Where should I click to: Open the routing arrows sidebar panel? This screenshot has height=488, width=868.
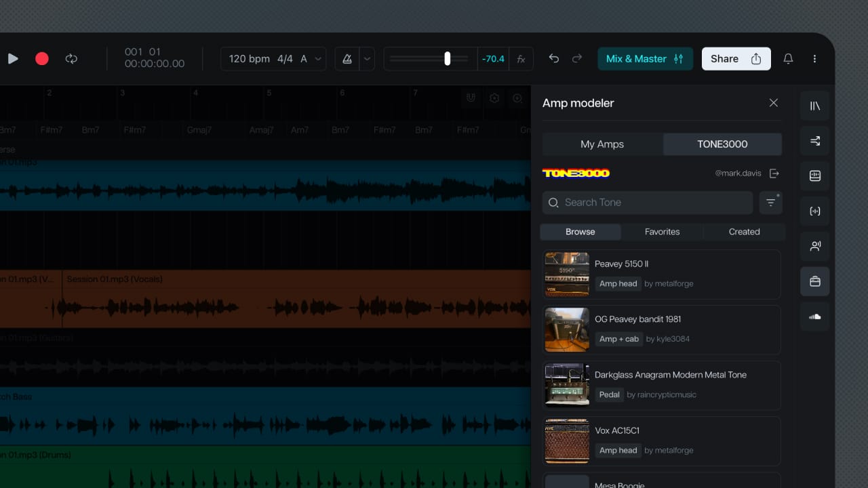click(815, 141)
